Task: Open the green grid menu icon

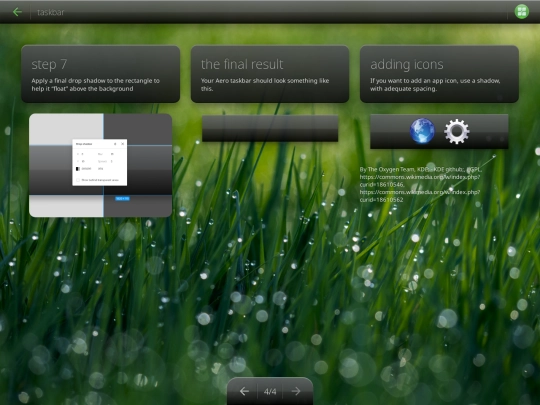Action: (x=521, y=12)
